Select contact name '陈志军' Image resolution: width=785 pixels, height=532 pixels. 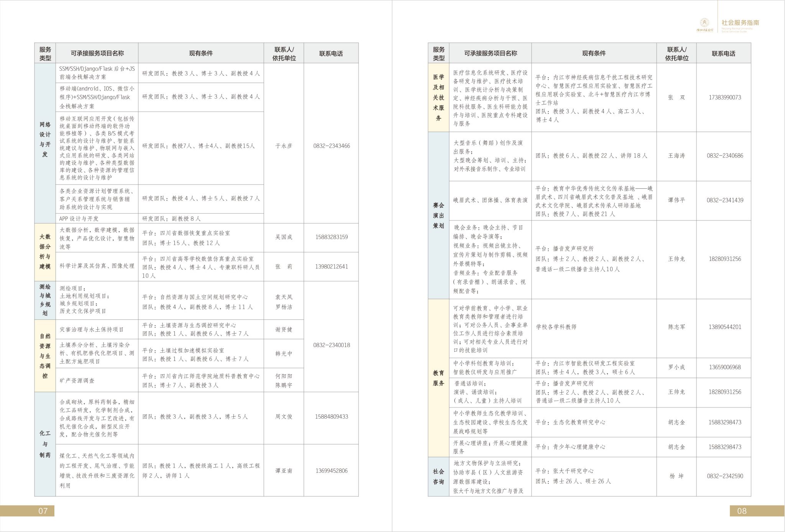coord(677,327)
